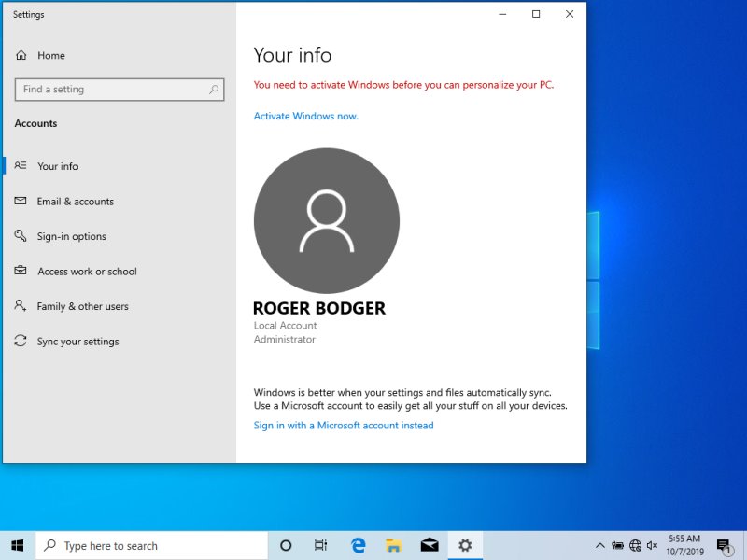Open Task View from the taskbar
This screenshot has height=560, width=747.
pyautogui.click(x=321, y=545)
